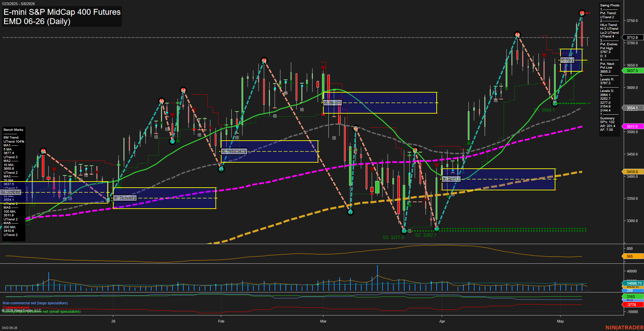Click Non-commercial net (large speculators) legend
The image size is (644, 331).
click(x=35, y=303)
